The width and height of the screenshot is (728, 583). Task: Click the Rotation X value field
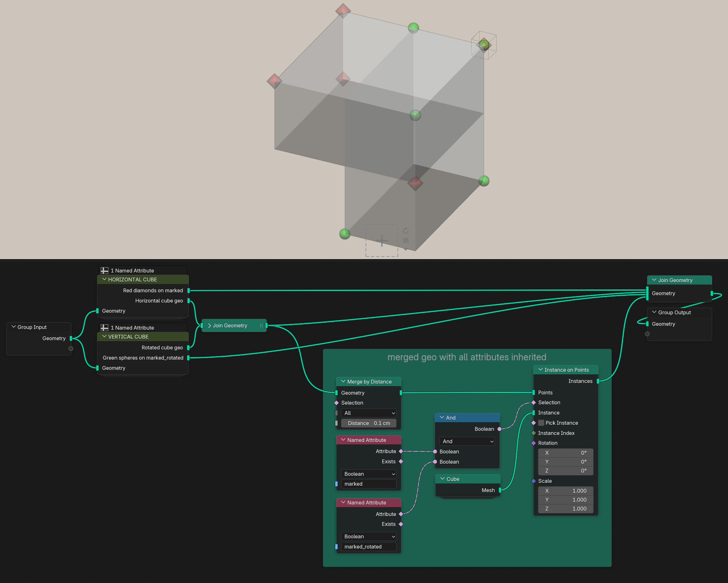point(565,453)
